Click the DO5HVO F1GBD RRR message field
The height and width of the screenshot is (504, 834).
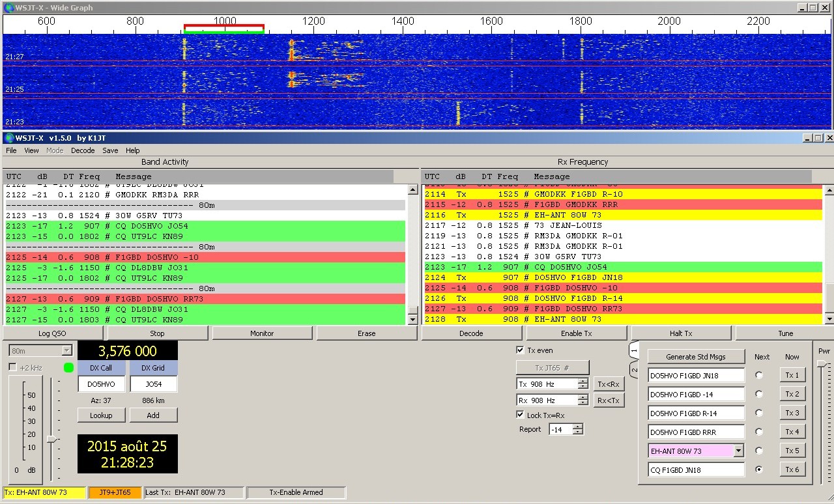696,432
